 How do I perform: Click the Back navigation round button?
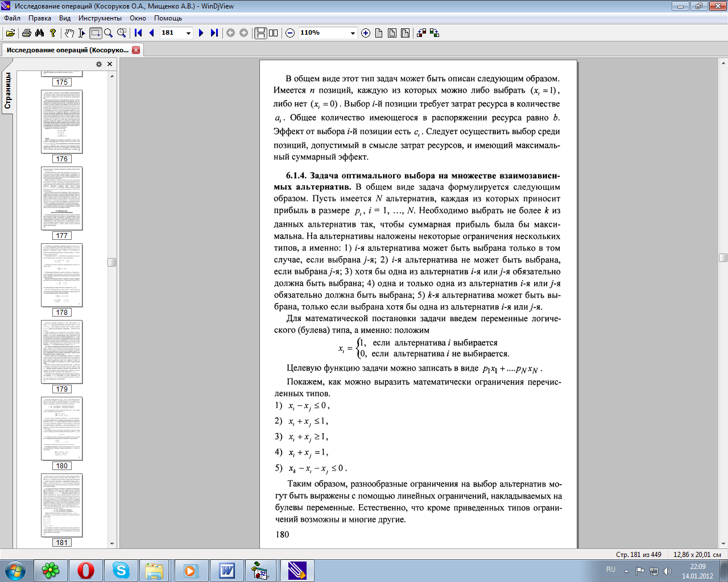[x=230, y=33]
